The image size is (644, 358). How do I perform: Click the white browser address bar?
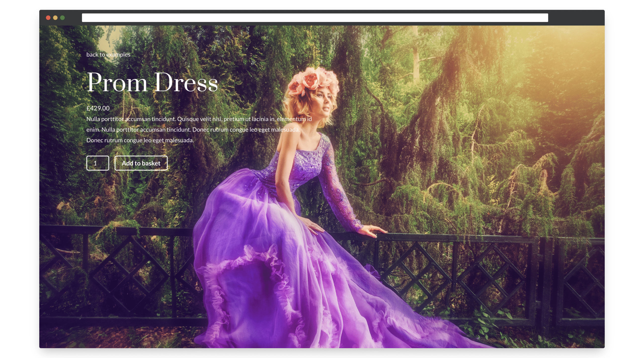315,18
